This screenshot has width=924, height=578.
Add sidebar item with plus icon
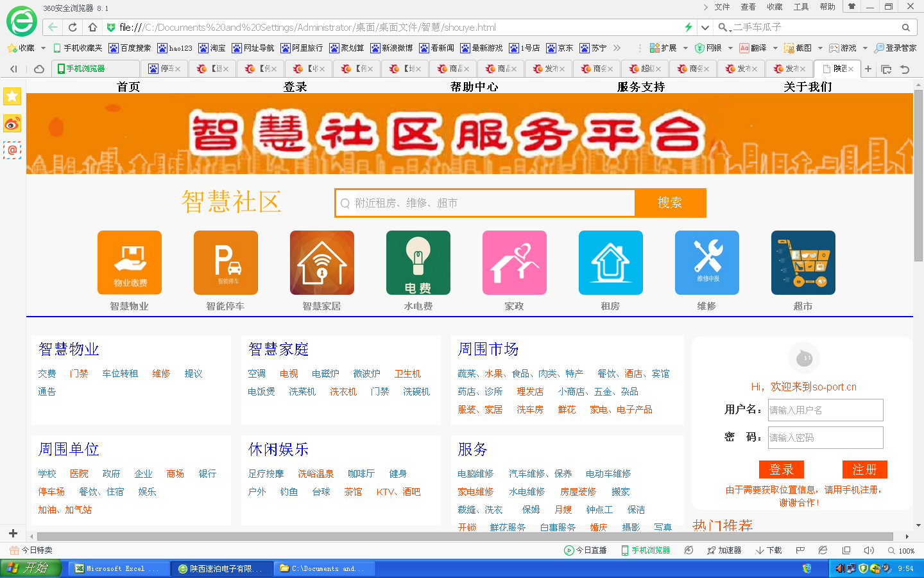point(13,533)
